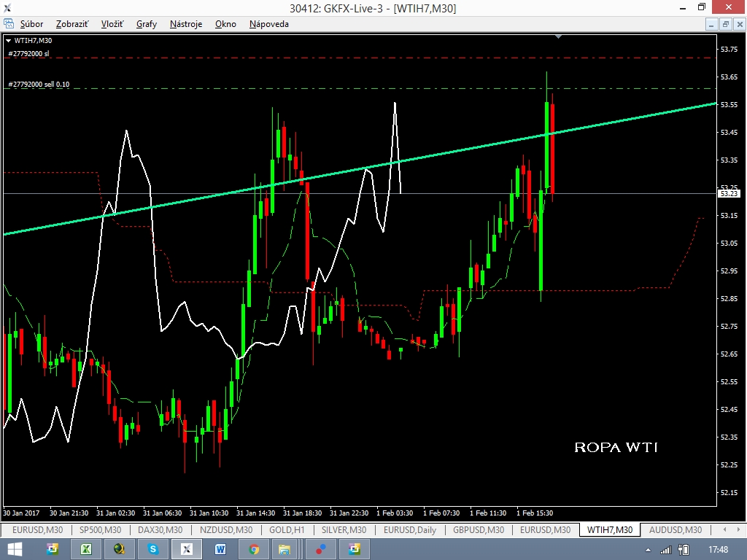Click the MetaTrader taskbar icon
The image size is (747, 560).
pyautogui.click(x=186, y=549)
